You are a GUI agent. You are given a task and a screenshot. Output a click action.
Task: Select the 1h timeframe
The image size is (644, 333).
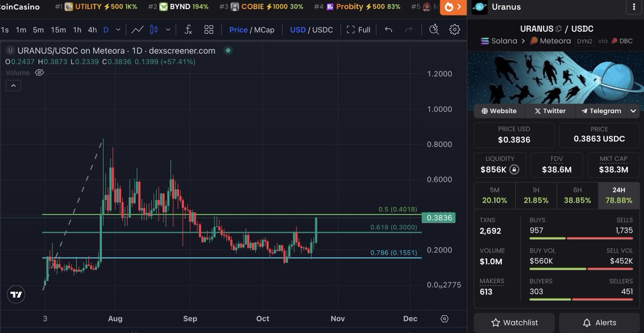77,30
